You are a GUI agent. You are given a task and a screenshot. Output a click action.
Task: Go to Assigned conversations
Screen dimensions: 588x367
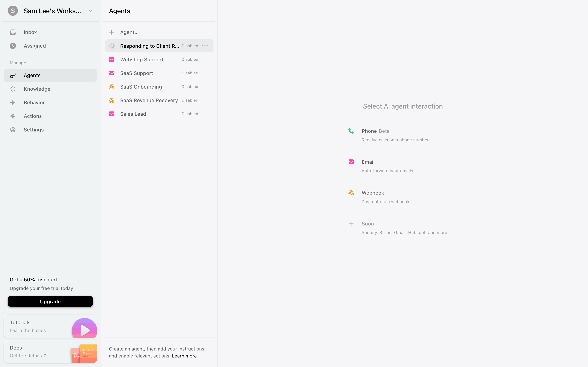tap(35, 46)
